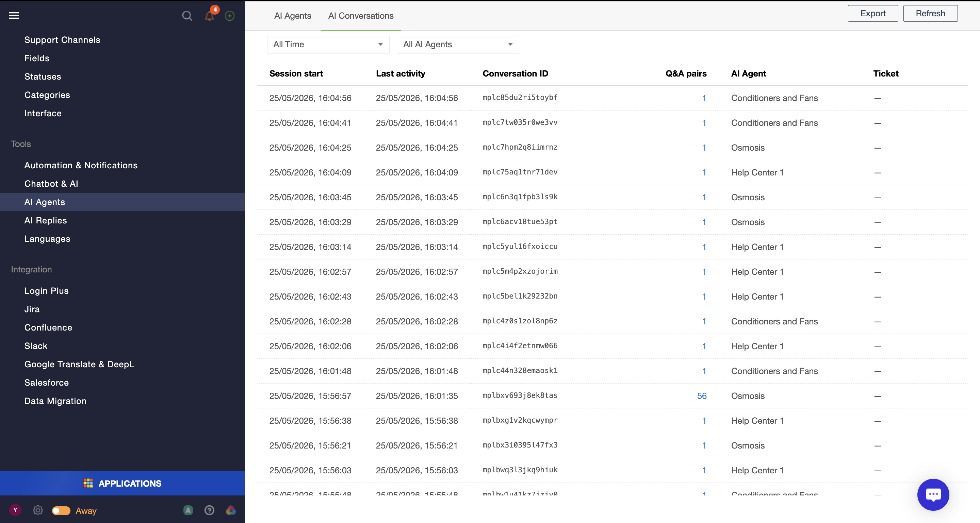Select conversation ID mplbxv693j8ek8tas
The width and height of the screenshot is (980, 523).
(520, 395)
